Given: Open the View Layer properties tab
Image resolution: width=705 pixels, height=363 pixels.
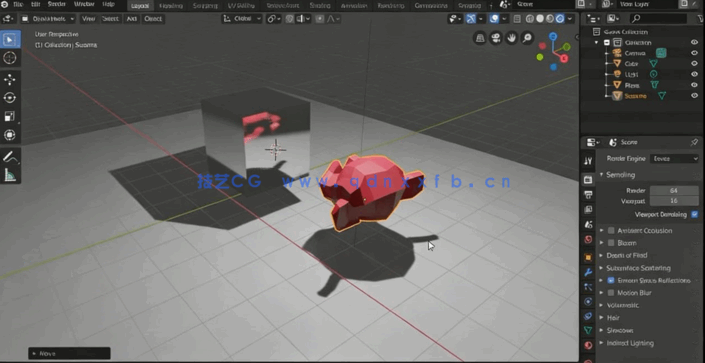Looking at the screenshot, I should pyautogui.click(x=588, y=210).
